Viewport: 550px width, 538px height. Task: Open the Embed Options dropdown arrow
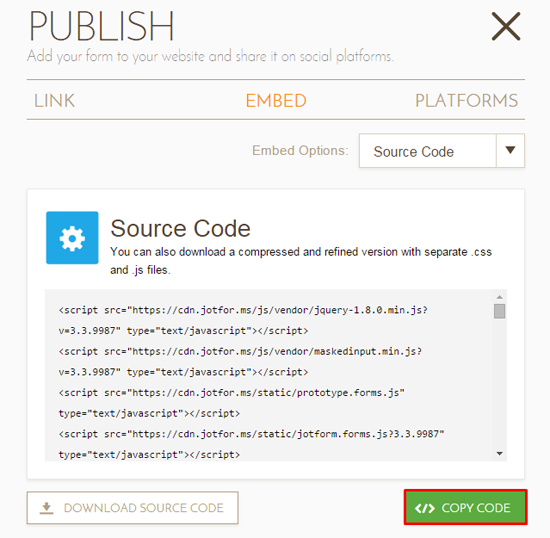[510, 150]
